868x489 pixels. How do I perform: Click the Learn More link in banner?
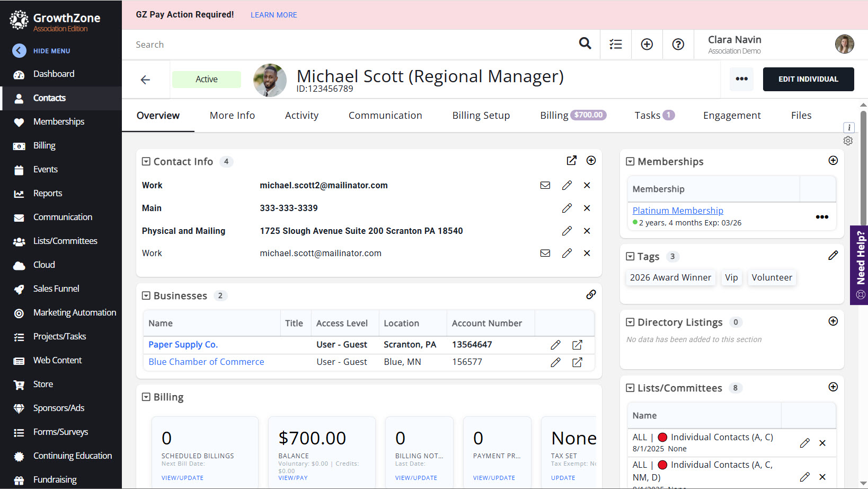(x=273, y=15)
